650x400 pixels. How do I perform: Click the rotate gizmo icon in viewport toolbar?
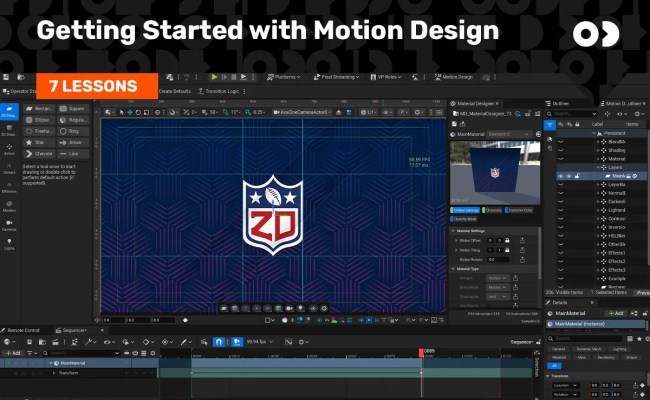pyautogui.click(x=138, y=112)
